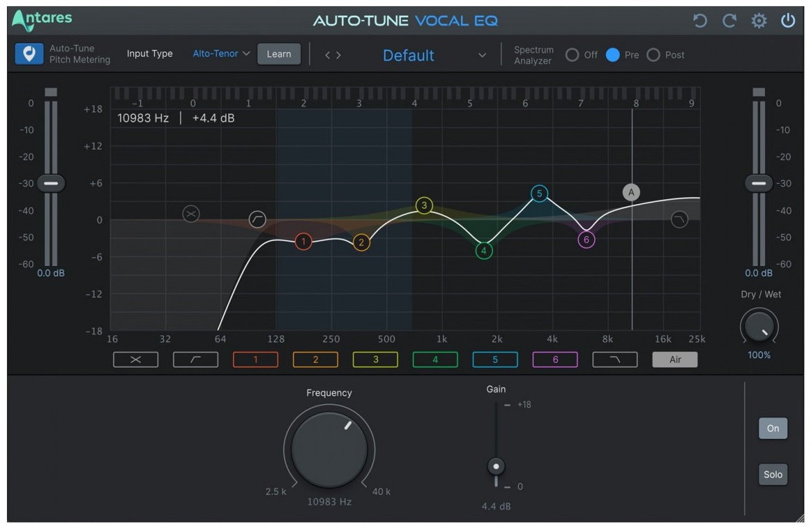Click the band 3 selector button
Viewport: 812px width, 528px height.
pos(375,359)
